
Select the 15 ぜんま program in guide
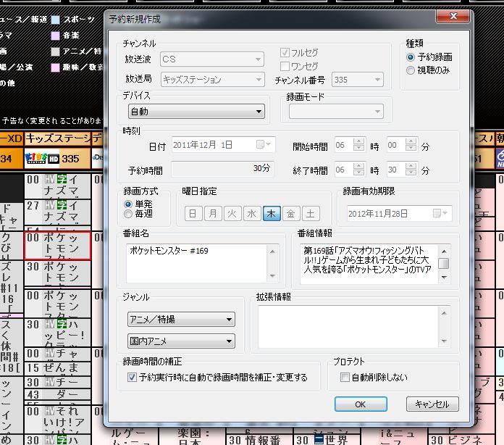pyautogui.click(x=57, y=368)
